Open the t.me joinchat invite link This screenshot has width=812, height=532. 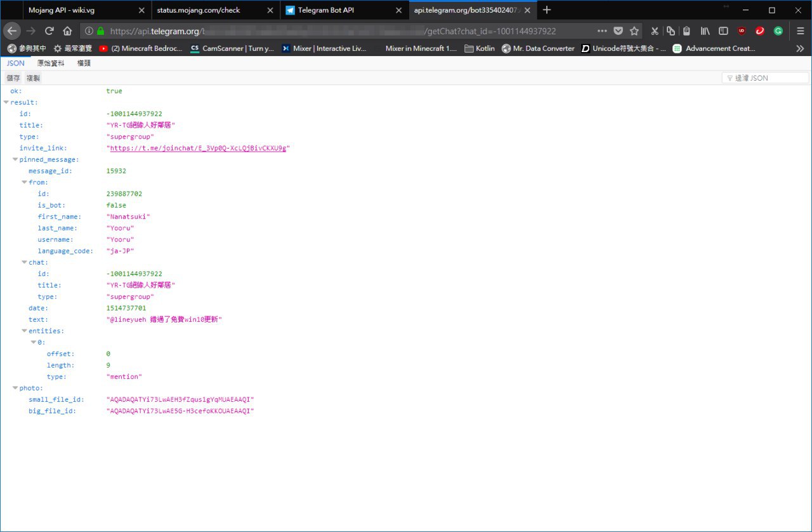click(198, 148)
